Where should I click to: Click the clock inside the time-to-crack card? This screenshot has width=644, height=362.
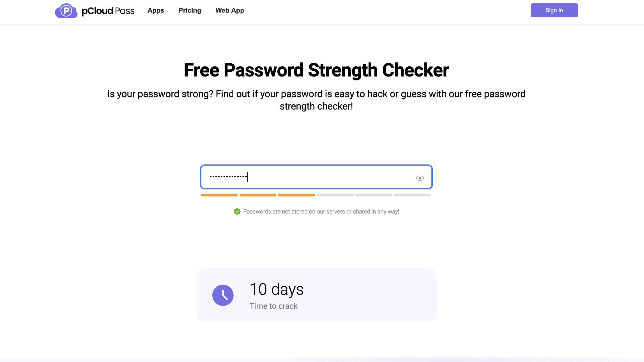click(223, 295)
